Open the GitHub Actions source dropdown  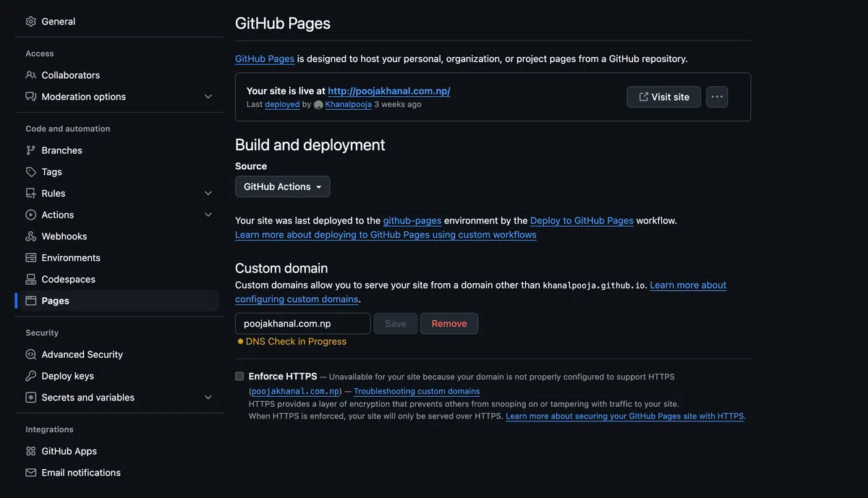(282, 186)
